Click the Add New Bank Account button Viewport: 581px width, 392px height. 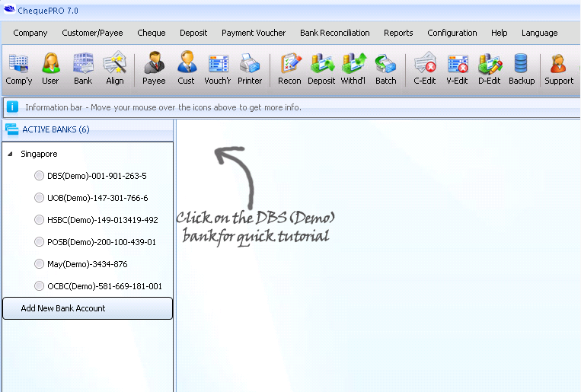point(88,308)
